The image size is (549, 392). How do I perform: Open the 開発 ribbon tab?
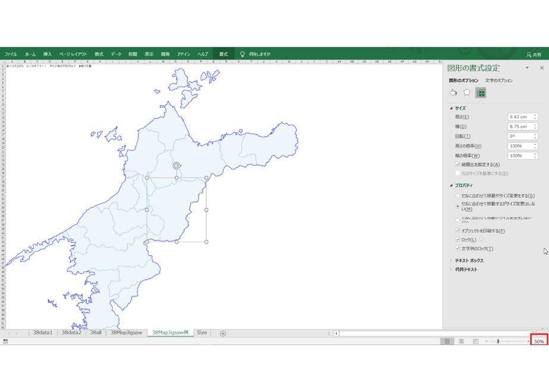165,54
